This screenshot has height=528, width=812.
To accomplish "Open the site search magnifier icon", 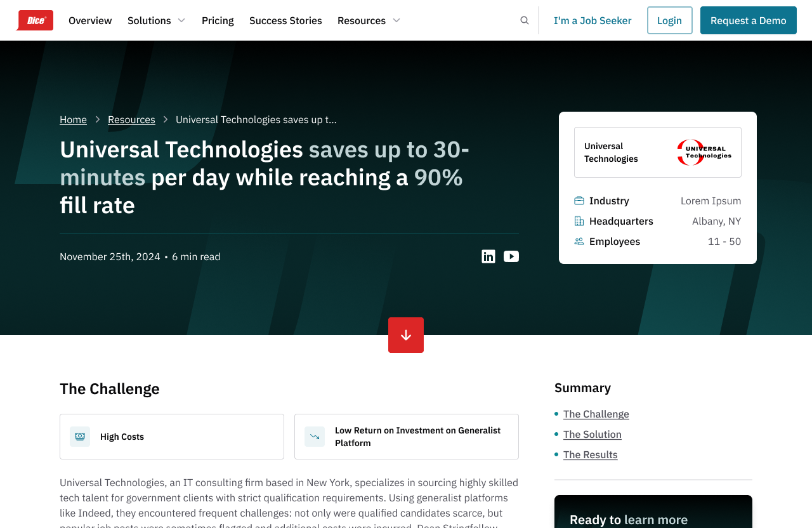I will click(525, 20).
